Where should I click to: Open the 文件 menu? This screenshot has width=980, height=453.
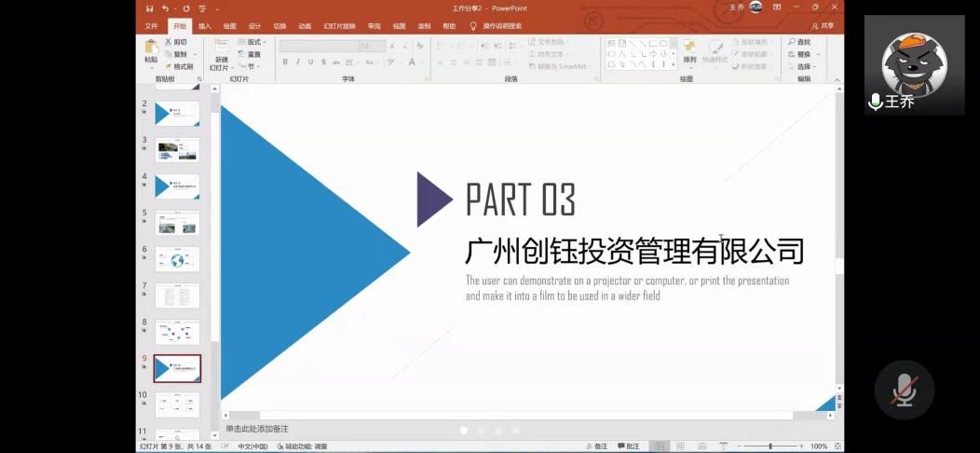pyautogui.click(x=151, y=26)
